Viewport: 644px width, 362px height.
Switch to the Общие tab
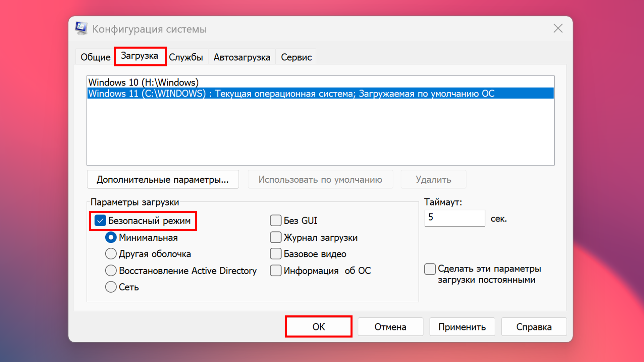95,57
